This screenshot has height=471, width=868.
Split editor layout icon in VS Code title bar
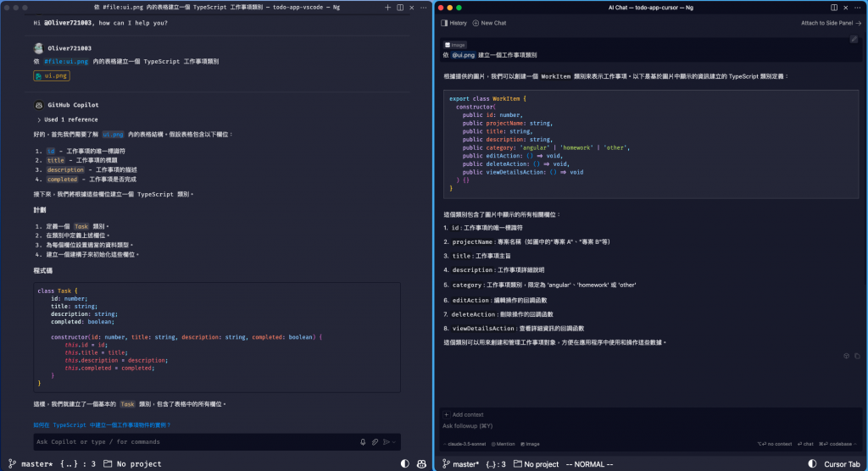click(400, 8)
